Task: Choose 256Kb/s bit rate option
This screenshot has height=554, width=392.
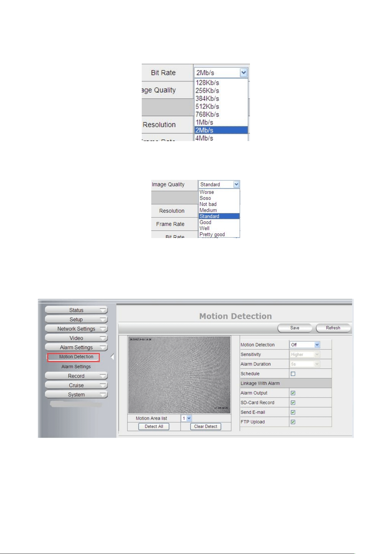Action: 221,91
